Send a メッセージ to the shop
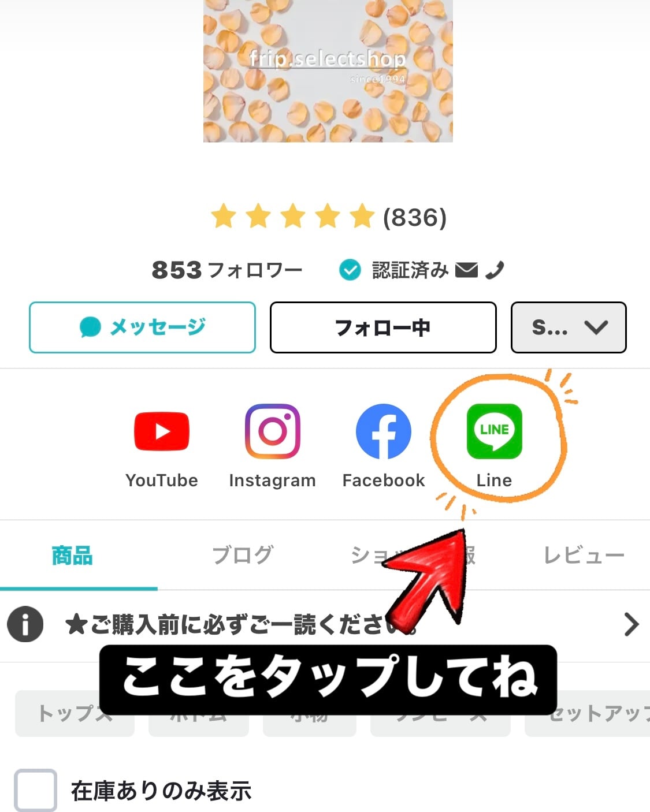Viewport: 650px width, 812px height. (x=142, y=327)
